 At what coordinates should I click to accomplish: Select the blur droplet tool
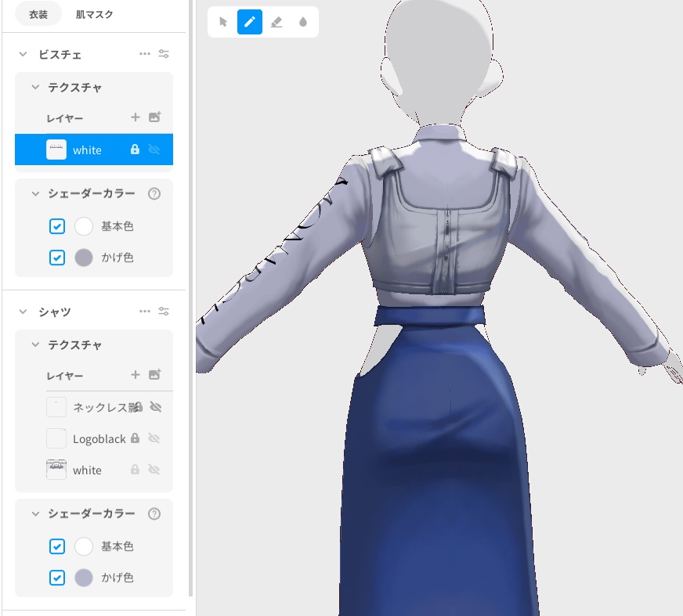click(x=303, y=22)
